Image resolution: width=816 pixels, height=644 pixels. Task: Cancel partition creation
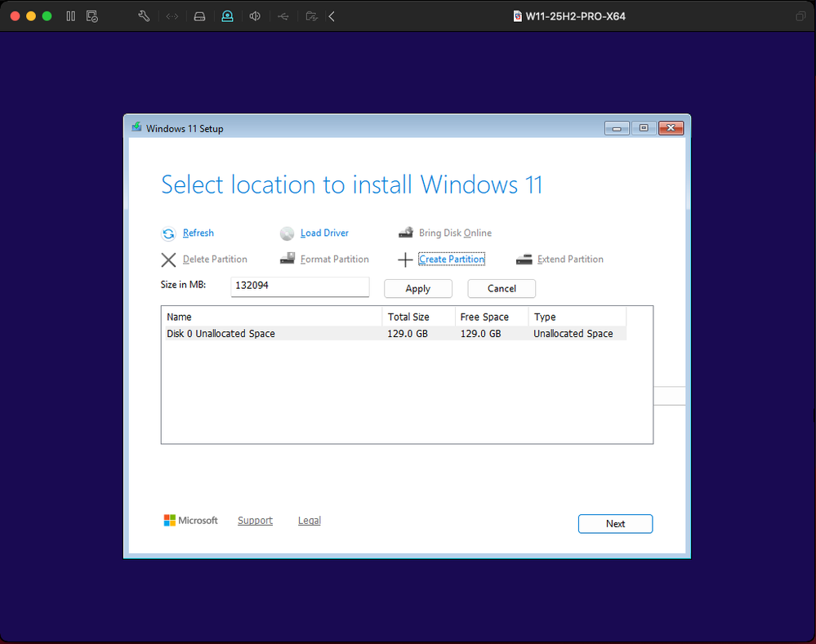(502, 289)
